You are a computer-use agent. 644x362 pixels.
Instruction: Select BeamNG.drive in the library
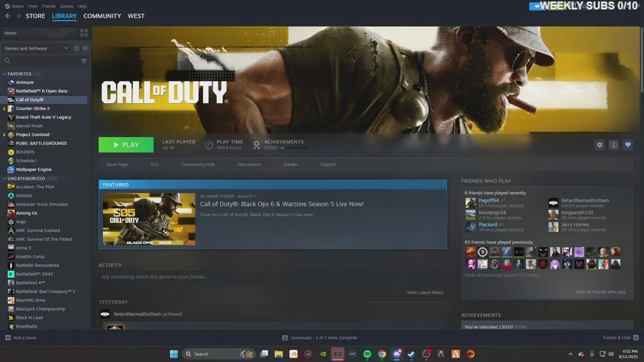tap(30, 300)
